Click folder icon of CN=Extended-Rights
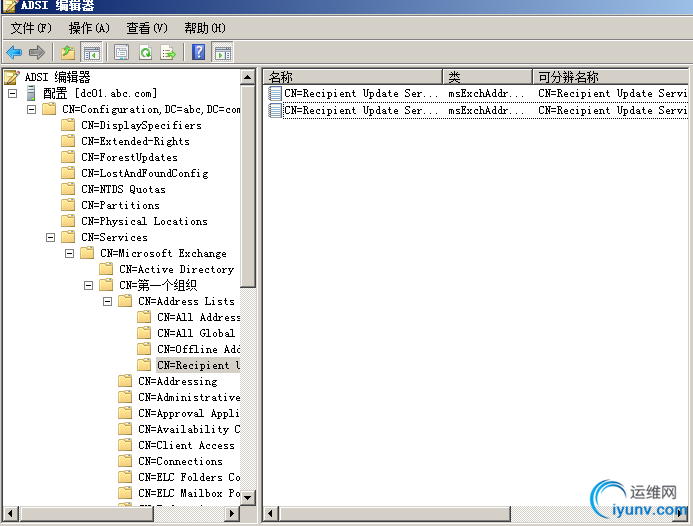This screenshot has height=526, width=693. click(x=68, y=141)
